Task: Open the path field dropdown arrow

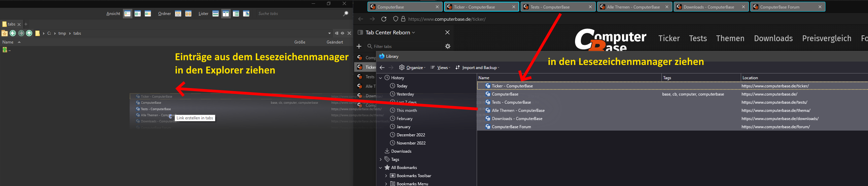Action: point(329,33)
